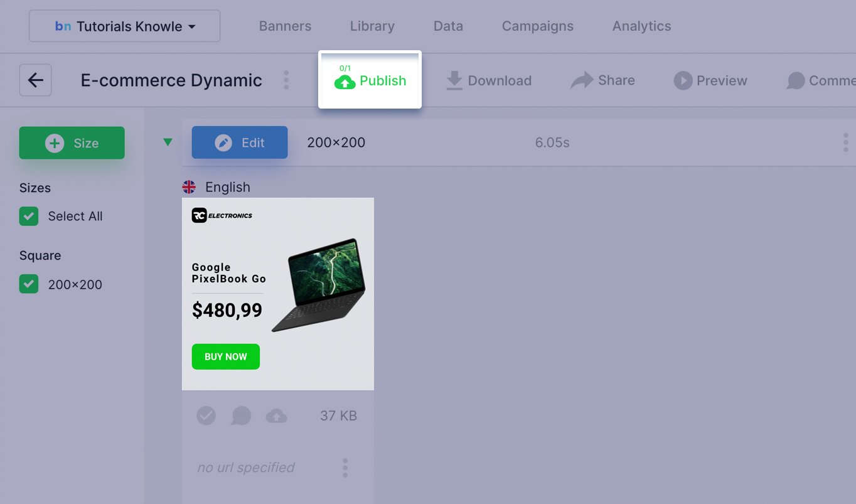The width and height of the screenshot is (856, 504).
Task: Open the Google PixelBook Go banner thumbnail
Action: coord(278,294)
